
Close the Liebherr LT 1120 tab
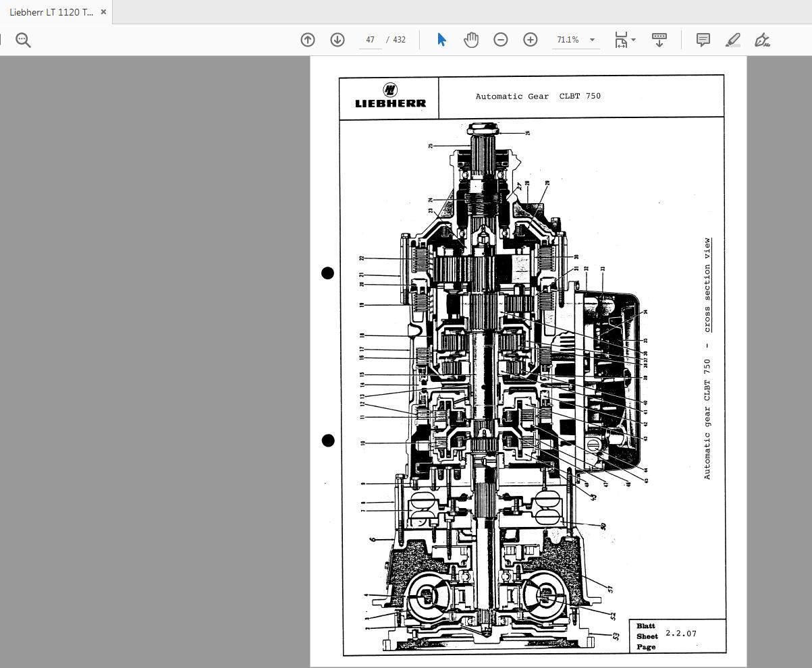click(x=103, y=12)
